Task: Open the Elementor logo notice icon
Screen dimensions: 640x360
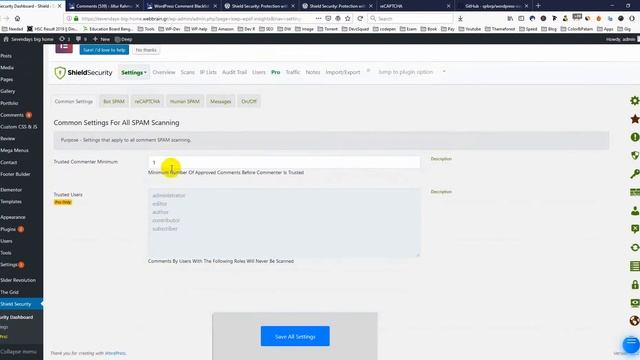Action: tap(64, 48)
